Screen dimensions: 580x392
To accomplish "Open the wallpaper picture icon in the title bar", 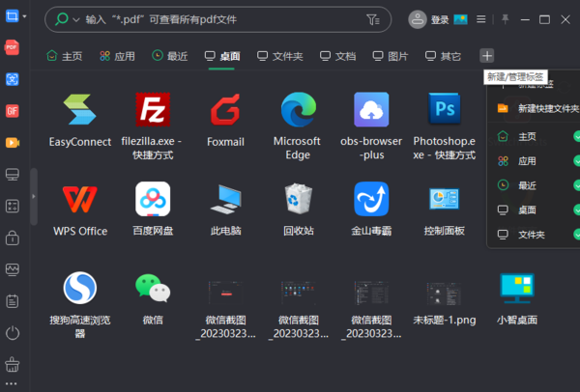I will 460,19.
